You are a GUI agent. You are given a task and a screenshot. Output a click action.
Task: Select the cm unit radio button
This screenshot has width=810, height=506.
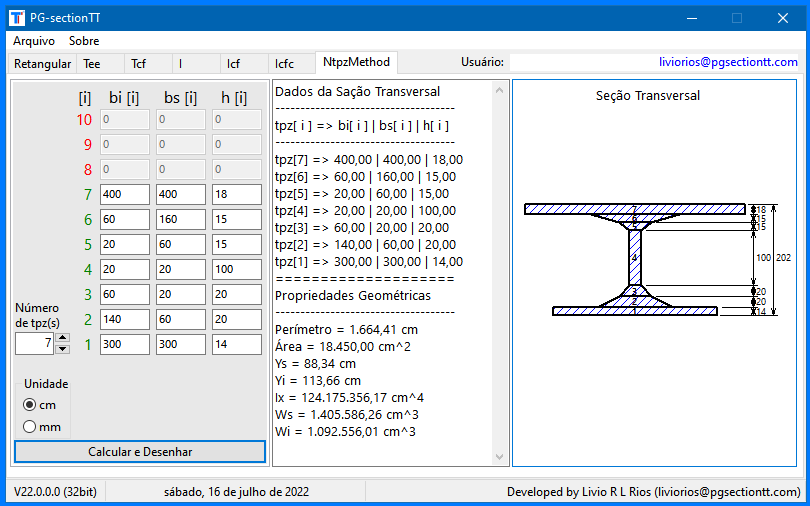(29, 405)
